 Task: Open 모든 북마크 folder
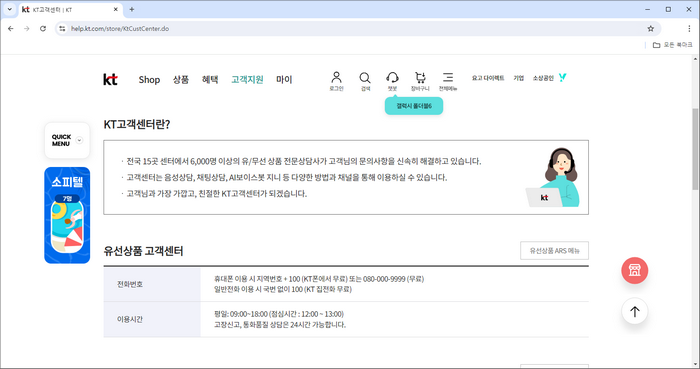[x=673, y=45]
